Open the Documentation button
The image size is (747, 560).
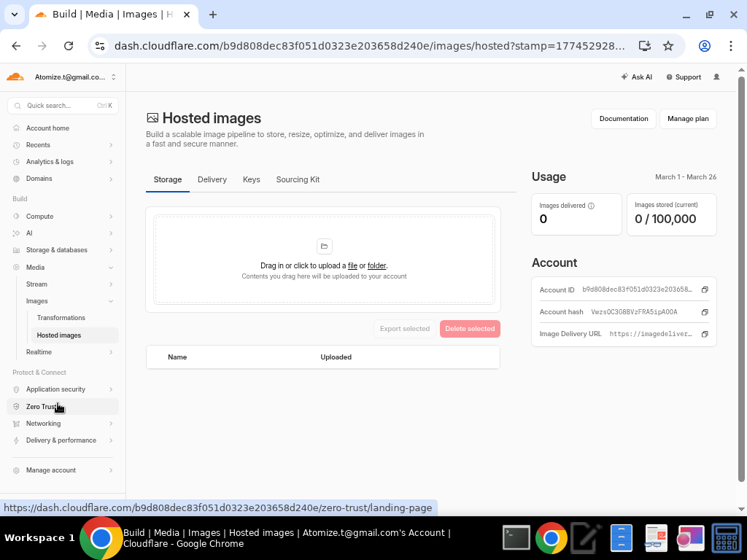pyautogui.click(x=623, y=118)
